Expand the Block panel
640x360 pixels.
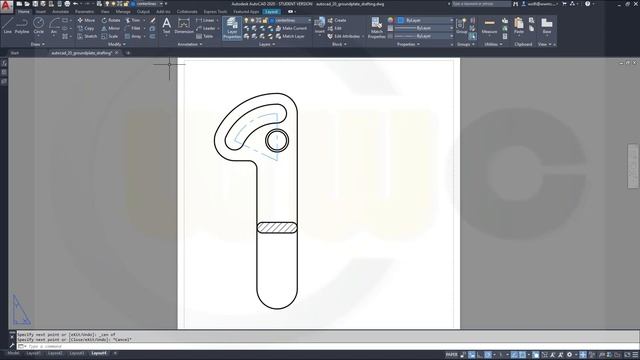[339, 44]
